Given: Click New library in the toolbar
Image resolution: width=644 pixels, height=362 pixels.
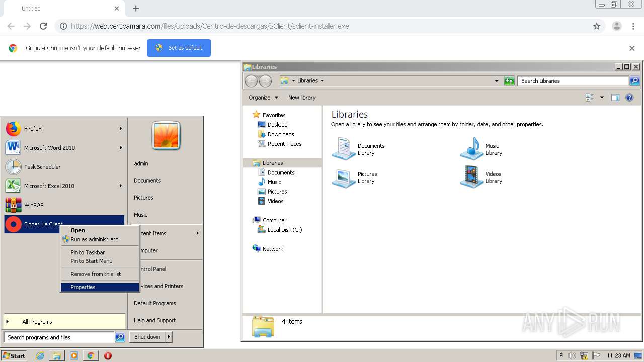Looking at the screenshot, I should click(x=302, y=98).
